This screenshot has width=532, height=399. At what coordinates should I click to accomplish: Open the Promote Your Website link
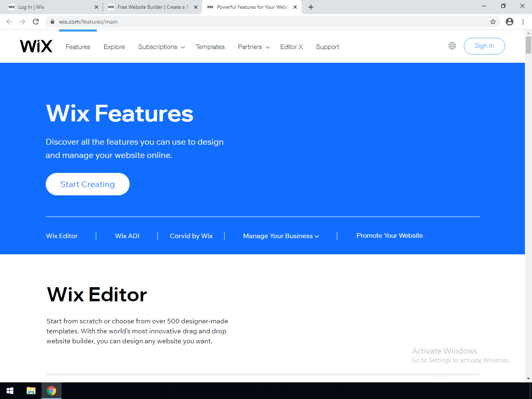[x=389, y=236]
